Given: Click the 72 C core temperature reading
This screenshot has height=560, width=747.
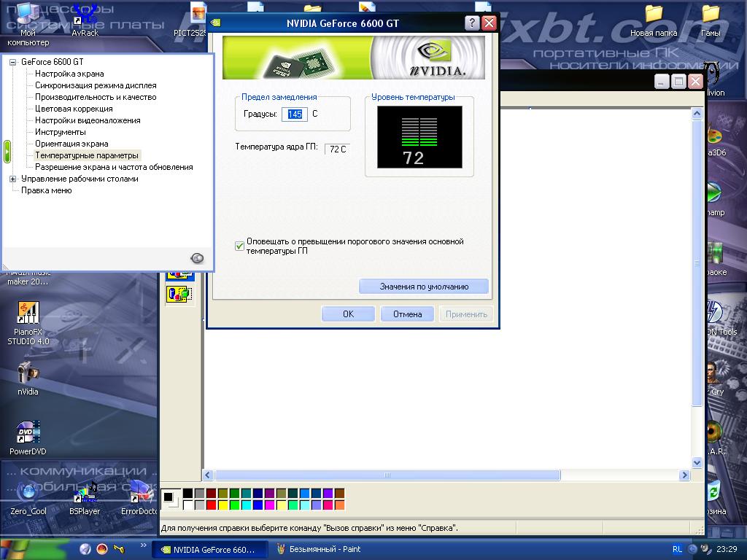Looking at the screenshot, I should [x=338, y=149].
